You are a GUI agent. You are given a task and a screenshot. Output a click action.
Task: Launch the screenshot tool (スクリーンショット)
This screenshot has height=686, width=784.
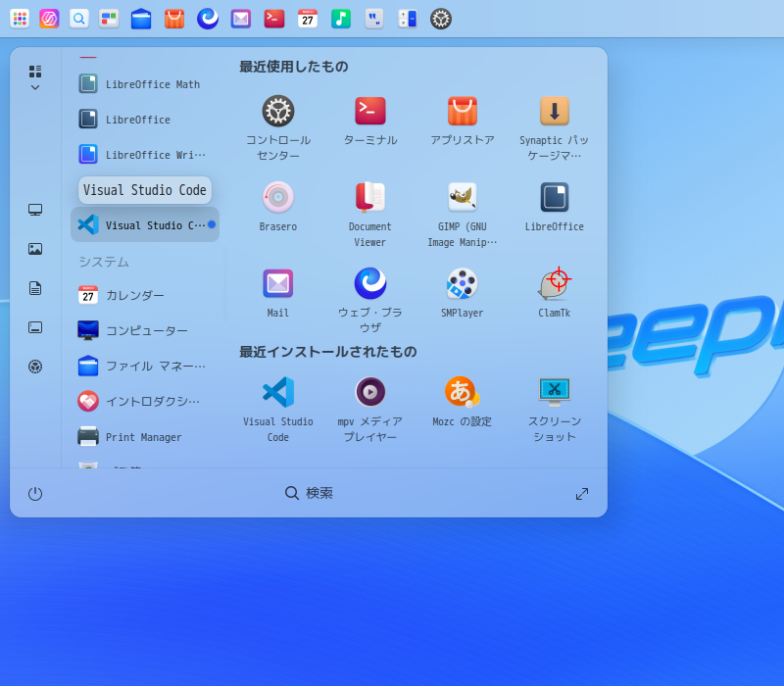tap(554, 392)
